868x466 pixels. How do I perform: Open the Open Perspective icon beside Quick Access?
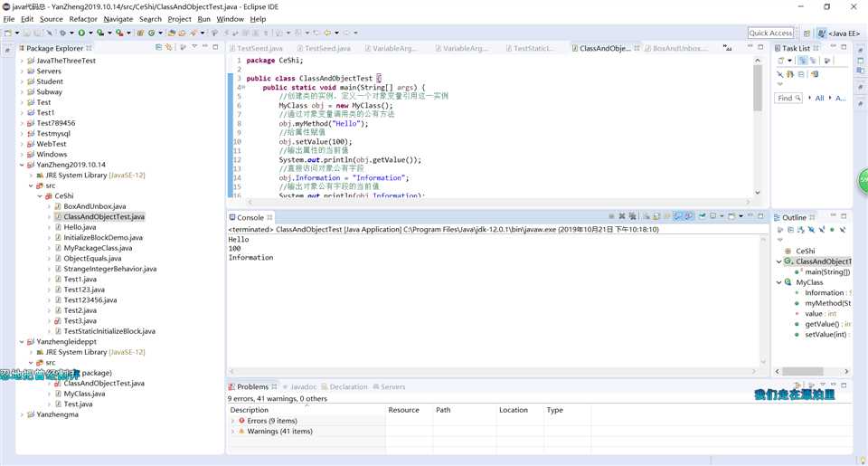807,33
